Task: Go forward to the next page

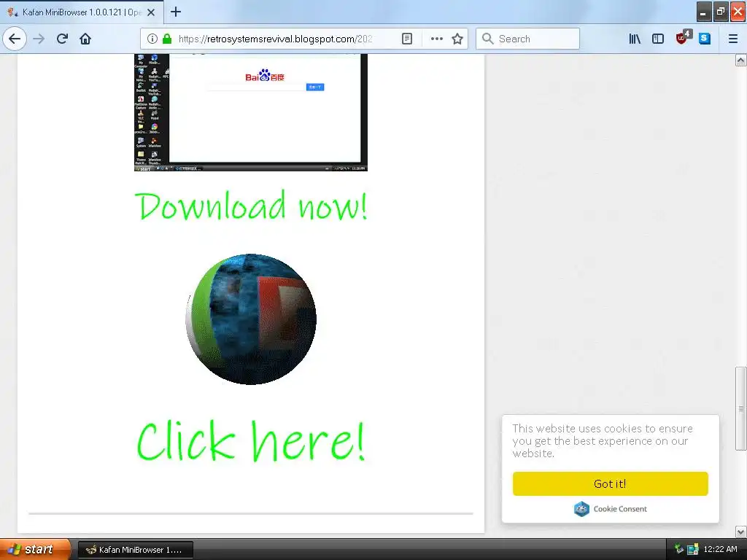Action: point(39,39)
